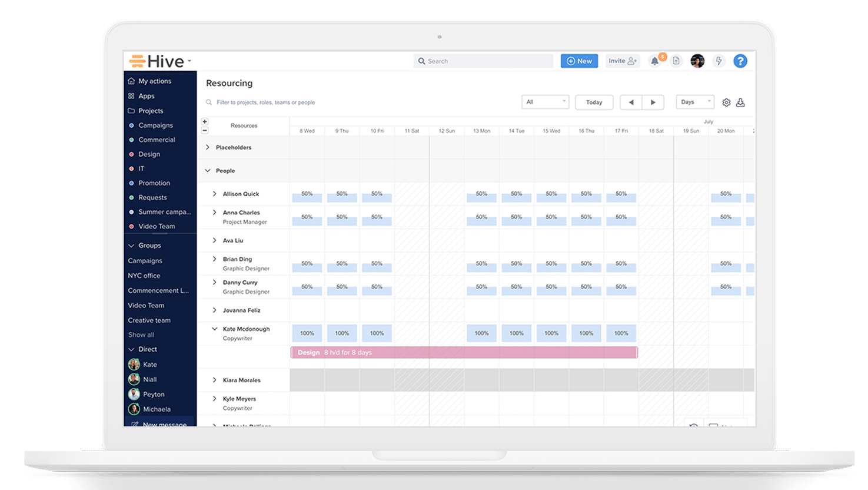Click your profile avatar in the header
Image resolution: width=868 pixels, height=490 pixels.
pyautogui.click(x=697, y=61)
